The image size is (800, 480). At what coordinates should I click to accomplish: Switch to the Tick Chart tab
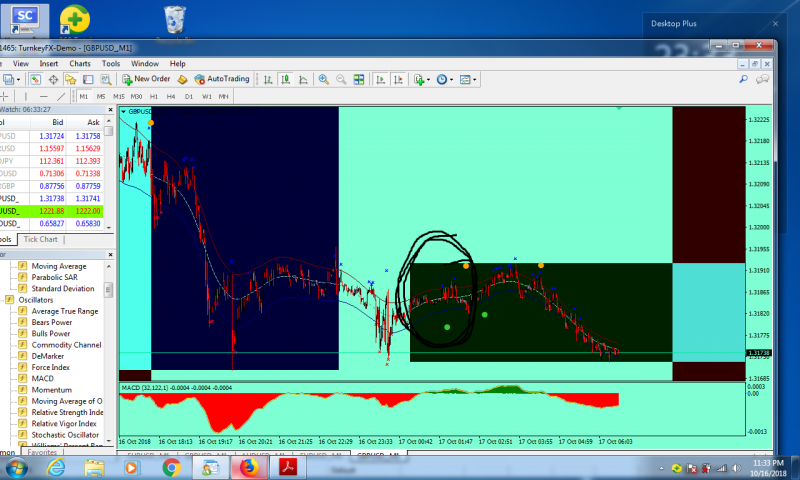pos(40,239)
